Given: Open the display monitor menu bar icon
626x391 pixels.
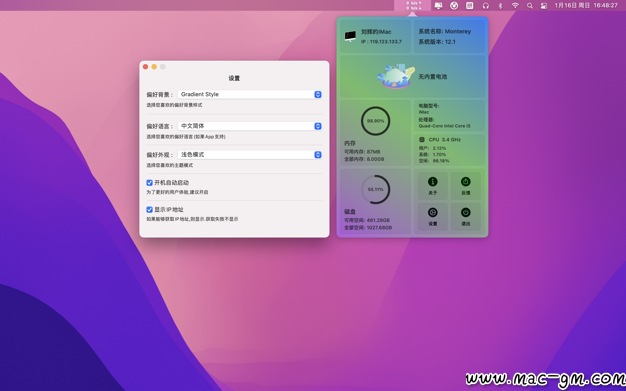Looking at the screenshot, I should (x=438, y=6).
